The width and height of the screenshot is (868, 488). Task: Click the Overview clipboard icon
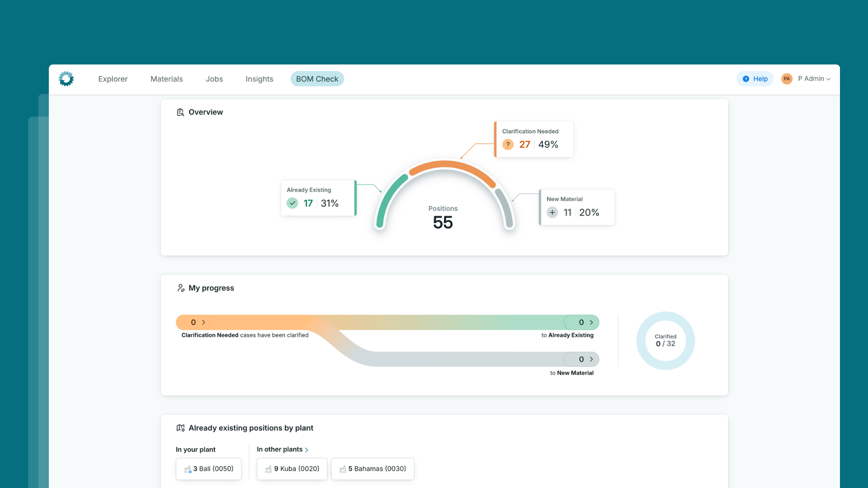point(180,112)
